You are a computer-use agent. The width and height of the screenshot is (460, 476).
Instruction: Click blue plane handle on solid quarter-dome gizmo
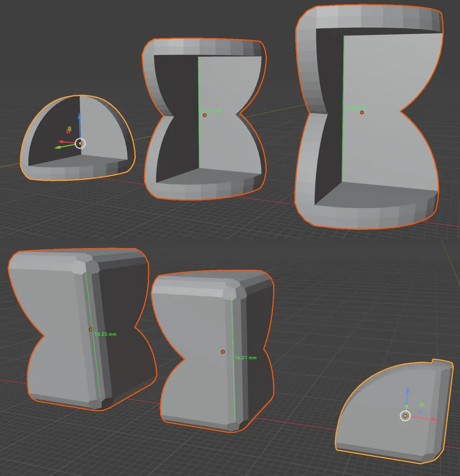tap(420, 412)
